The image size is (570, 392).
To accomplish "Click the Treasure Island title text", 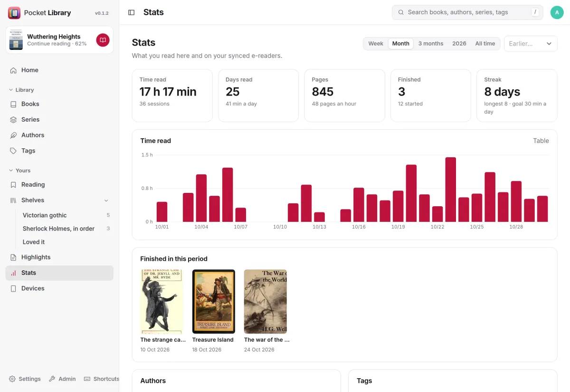I will 213,340.
